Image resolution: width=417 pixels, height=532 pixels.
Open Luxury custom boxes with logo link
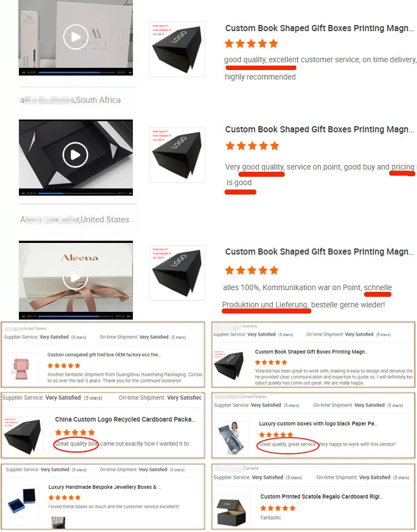[318, 424]
